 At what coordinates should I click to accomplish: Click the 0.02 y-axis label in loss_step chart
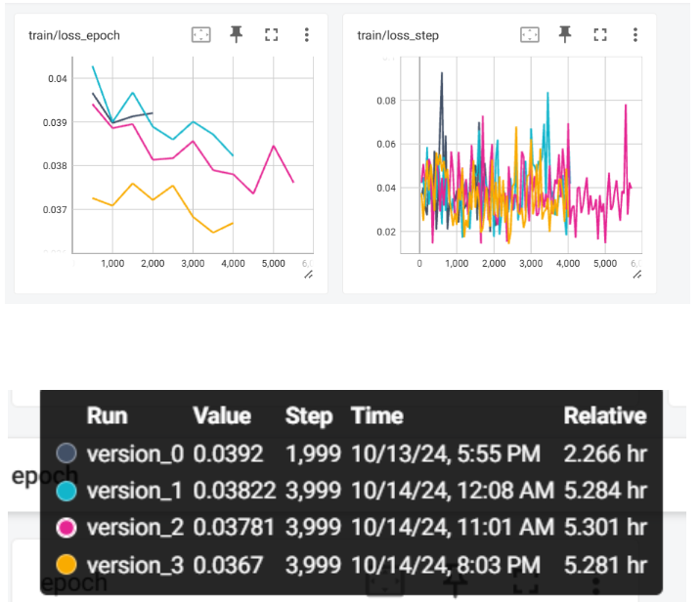pyautogui.click(x=386, y=232)
